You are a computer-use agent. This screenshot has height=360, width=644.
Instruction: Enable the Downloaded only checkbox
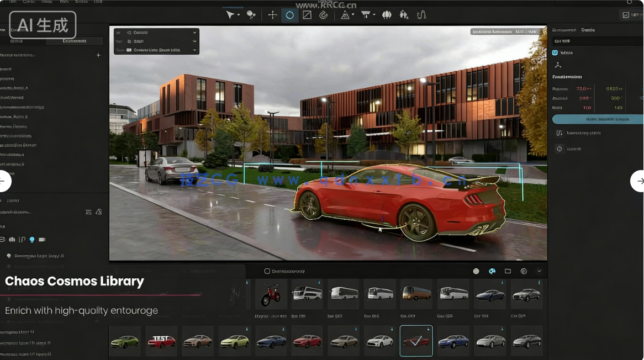point(266,271)
